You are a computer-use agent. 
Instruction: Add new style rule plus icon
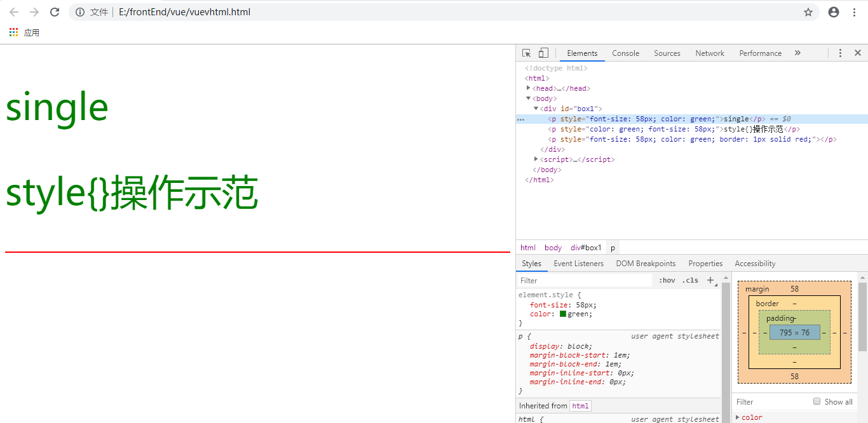[711, 280]
